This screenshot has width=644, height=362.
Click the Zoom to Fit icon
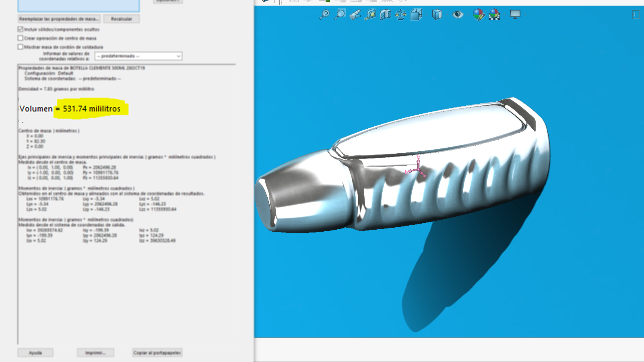[x=324, y=15]
